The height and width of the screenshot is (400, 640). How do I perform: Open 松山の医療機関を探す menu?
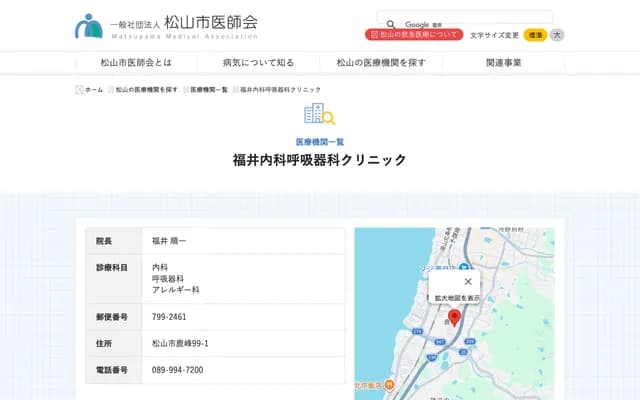pyautogui.click(x=381, y=63)
